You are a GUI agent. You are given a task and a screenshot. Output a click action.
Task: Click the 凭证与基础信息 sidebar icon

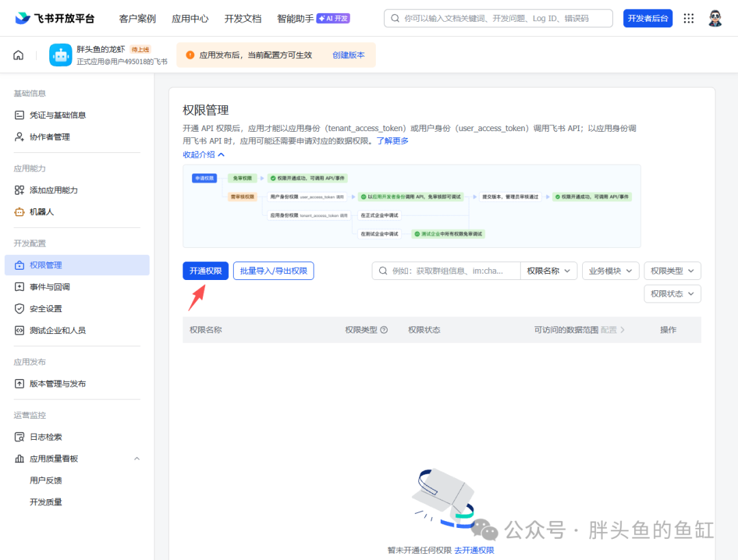(19, 115)
